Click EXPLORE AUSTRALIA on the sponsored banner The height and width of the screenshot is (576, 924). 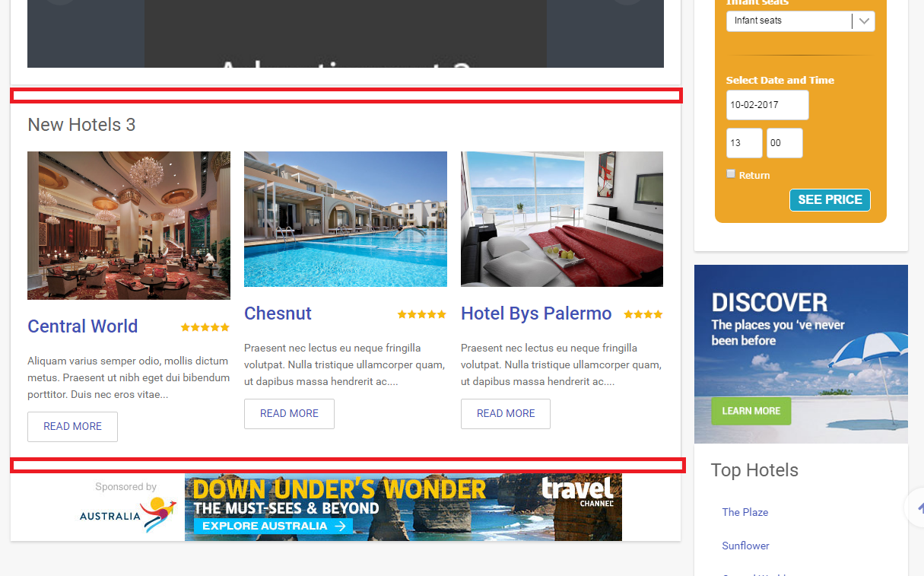tap(273, 526)
